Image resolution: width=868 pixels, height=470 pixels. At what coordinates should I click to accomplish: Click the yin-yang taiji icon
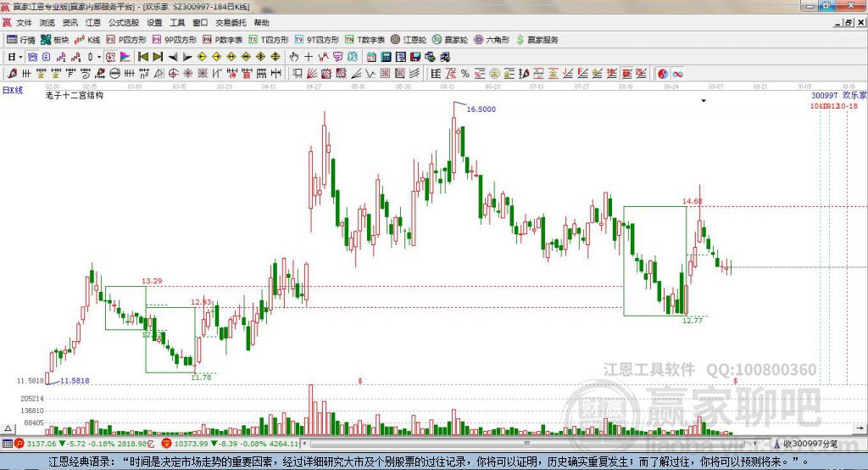tap(663, 74)
